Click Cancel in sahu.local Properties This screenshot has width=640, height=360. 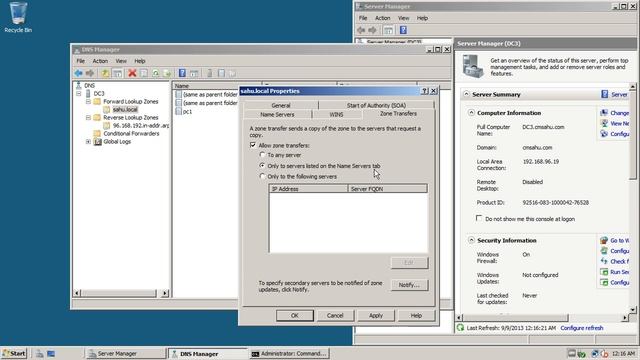point(335,316)
